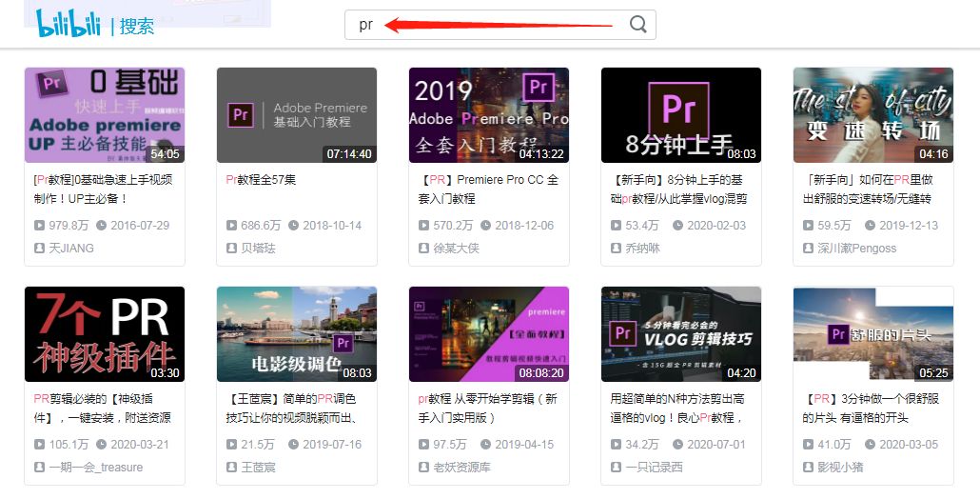
Task: Click the clock icon beside 2018-10-14
Action: (294, 225)
